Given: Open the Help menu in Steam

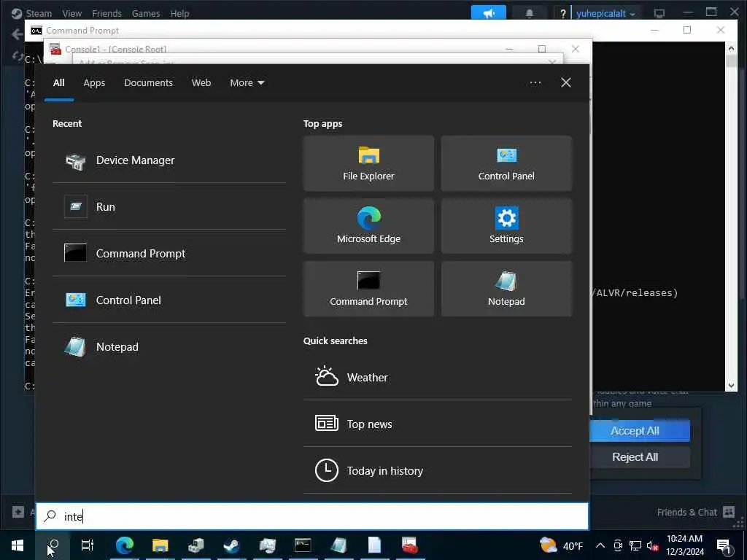Looking at the screenshot, I should pos(179,13).
